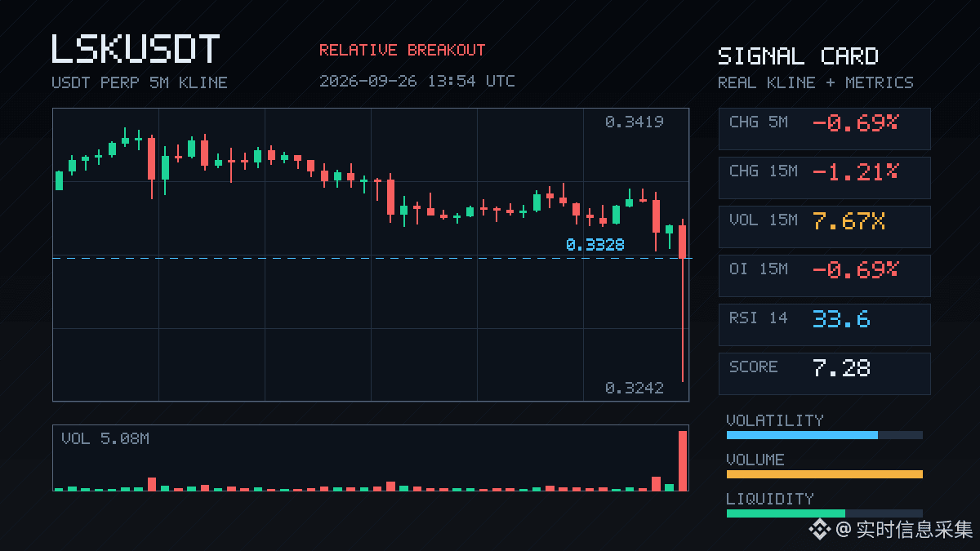Screen dimensions: 980x551
Task: Click the 0.3242 low price label
Action: (x=634, y=388)
